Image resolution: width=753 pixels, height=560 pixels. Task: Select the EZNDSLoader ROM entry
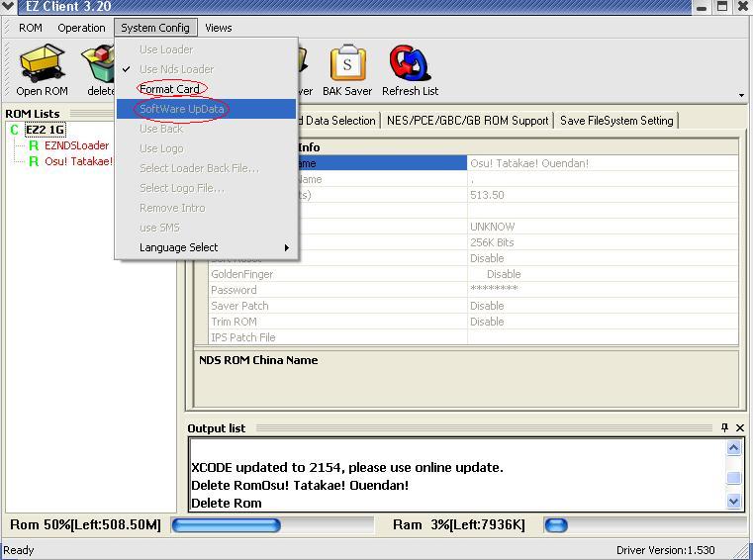(x=76, y=145)
